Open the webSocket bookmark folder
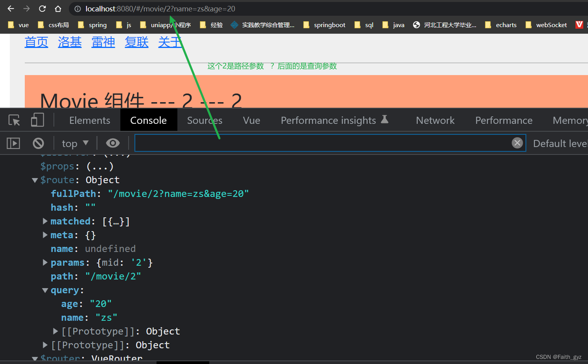This screenshot has width=588, height=364. [546, 25]
